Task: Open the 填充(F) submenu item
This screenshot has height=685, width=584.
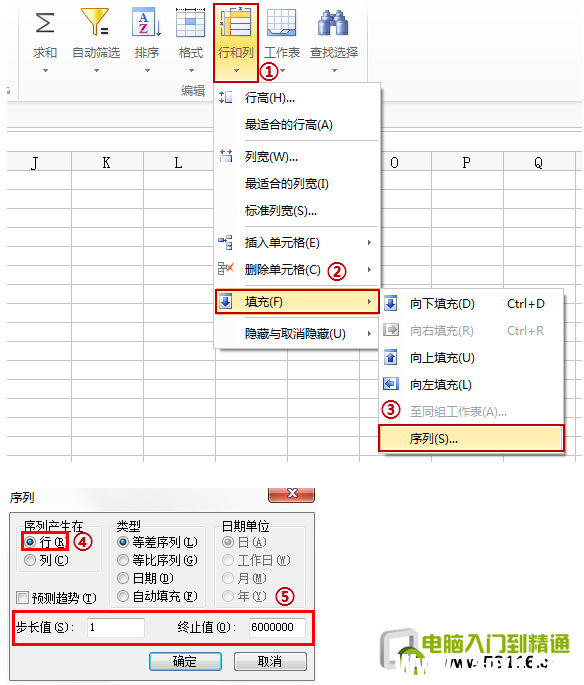Action: click(297, 301)
